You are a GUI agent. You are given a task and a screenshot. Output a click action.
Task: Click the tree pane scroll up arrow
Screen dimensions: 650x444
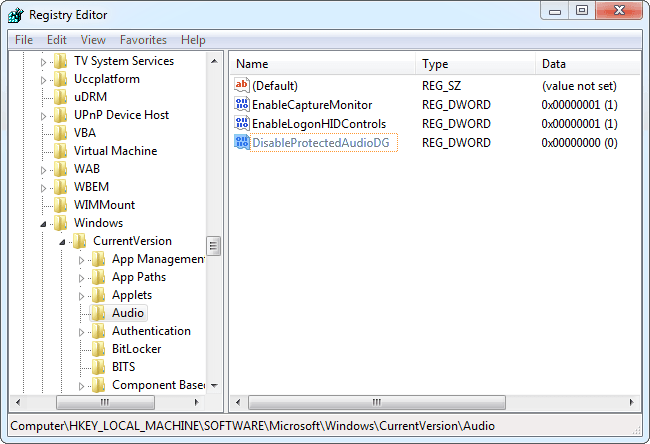coord(214,61)
